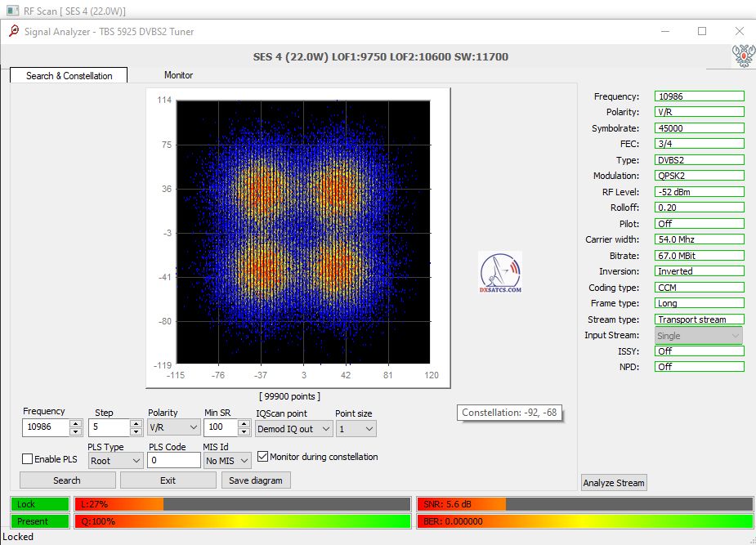Screen dimensions: 756x545
Task: Maximize the Signal Analyzer window
Action: click(701, 31)
